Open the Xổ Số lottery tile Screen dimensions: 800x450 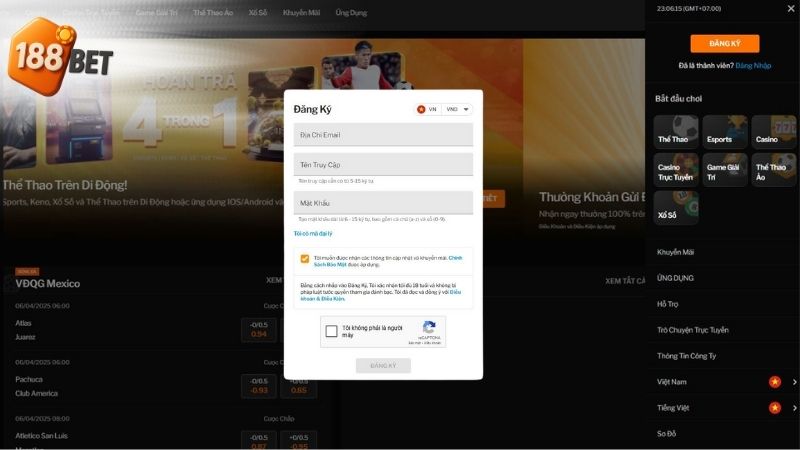coord(676,208)
